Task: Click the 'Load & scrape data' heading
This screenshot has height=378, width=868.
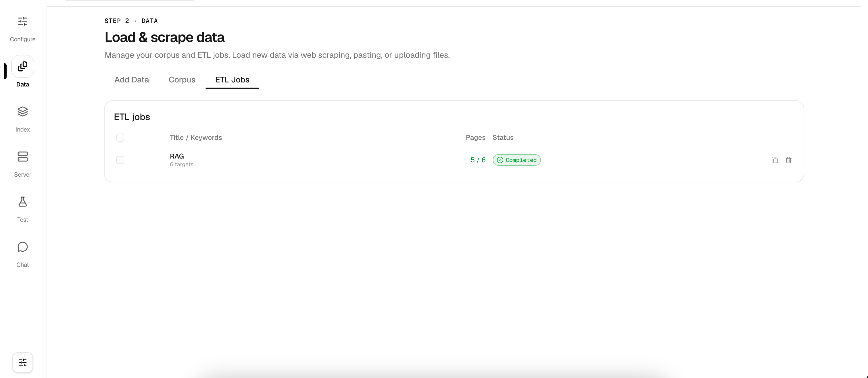Action: coord(164,37)
